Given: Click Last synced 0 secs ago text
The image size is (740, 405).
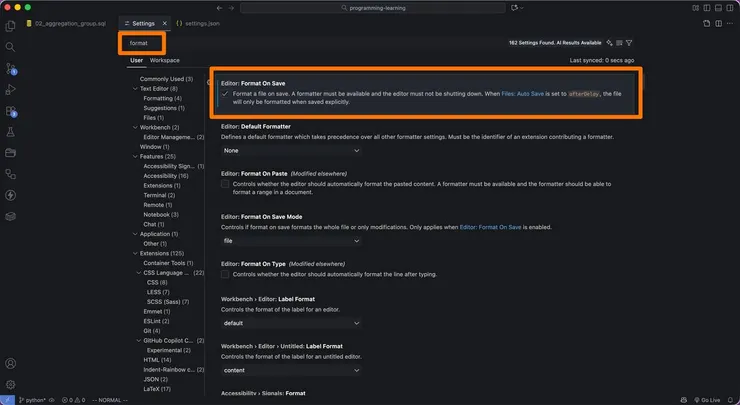Looking at the screenshot, I should [602, 60].
